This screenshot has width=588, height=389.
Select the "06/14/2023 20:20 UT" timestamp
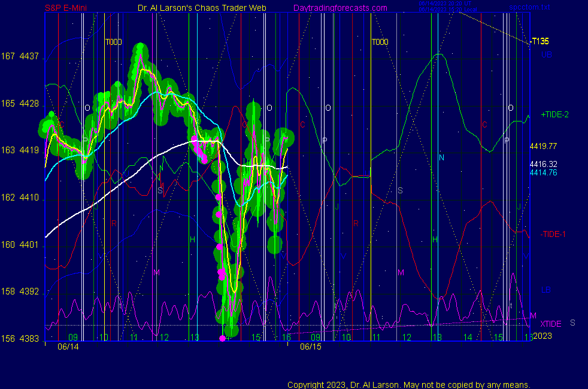pyautogui.click(x=445, y=4)
